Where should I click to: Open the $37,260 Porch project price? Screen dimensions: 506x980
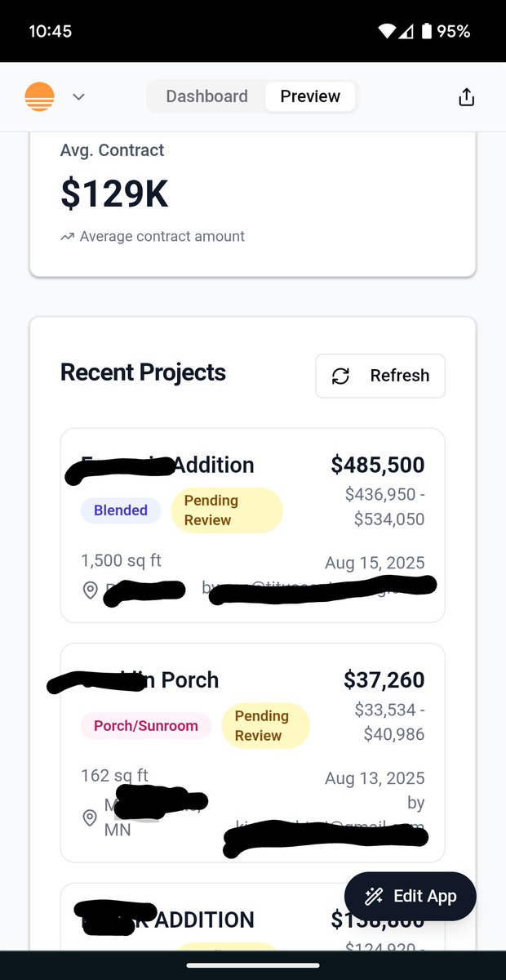coord(384,679)
